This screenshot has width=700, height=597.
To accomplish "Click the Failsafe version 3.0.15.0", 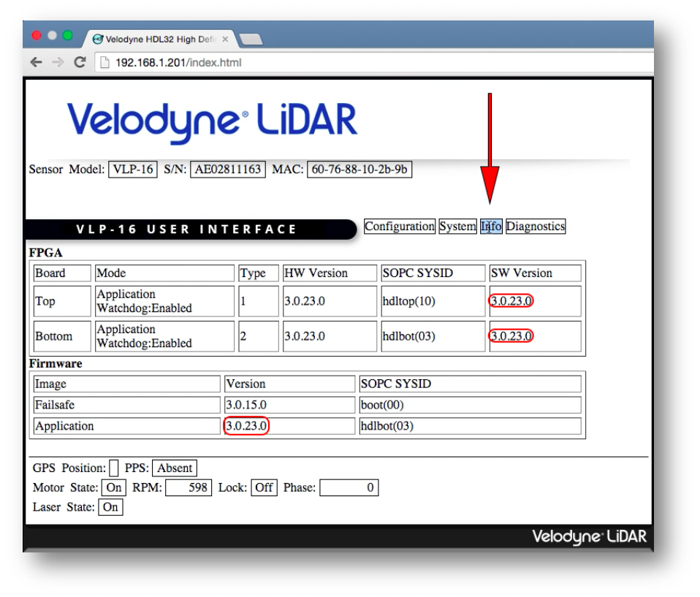I will point(290,405).
